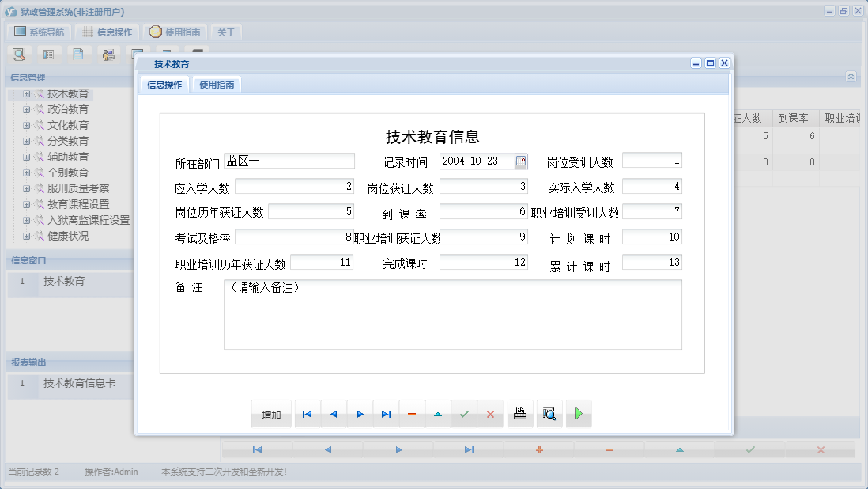Screen dimensions: 868x489
Task: Select the print preview magnifier icon
Action: 549,413
